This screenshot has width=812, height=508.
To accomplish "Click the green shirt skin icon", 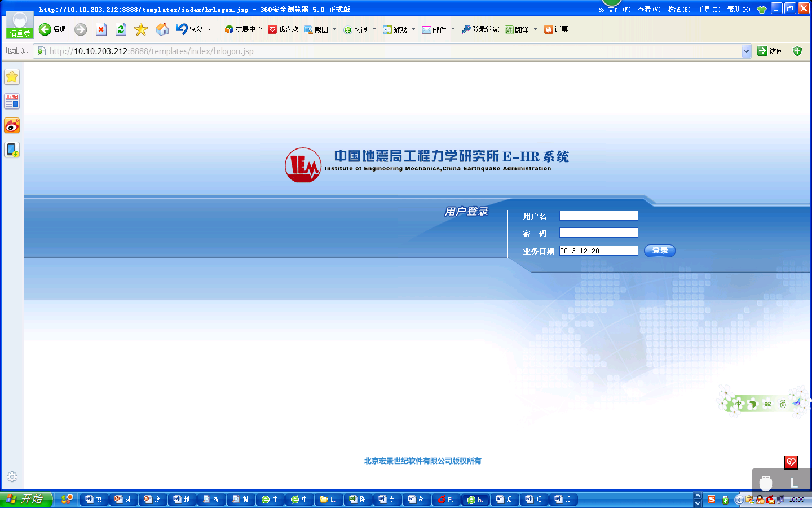I will (762, 10).
